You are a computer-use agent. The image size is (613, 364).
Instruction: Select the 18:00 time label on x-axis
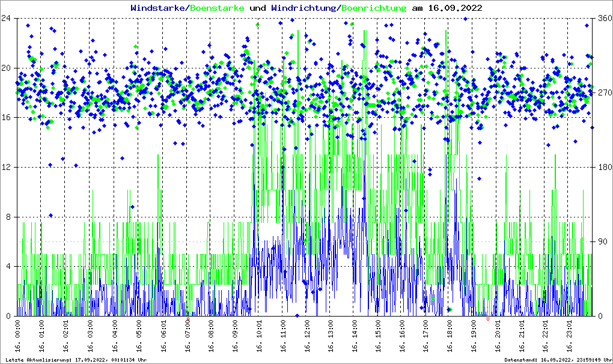450,336
